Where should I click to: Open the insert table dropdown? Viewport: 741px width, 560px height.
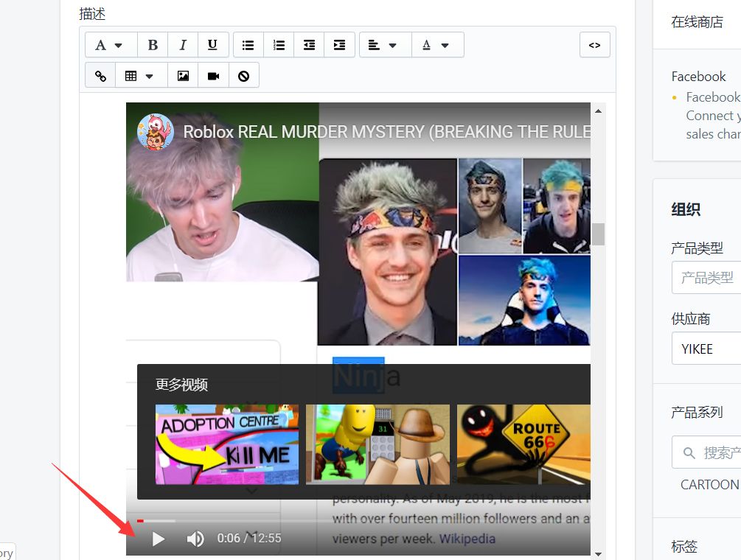pos(139,76)
